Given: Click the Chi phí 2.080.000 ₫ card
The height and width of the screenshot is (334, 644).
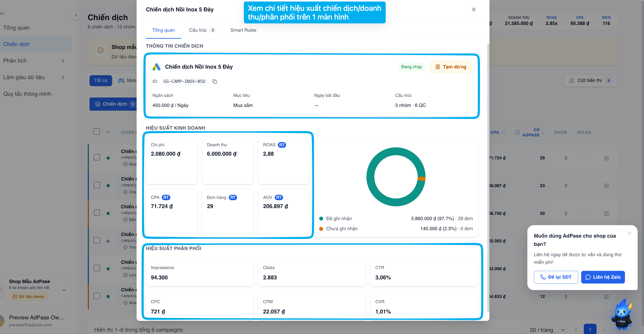Looking at the screenshot, I should point(171,160).
